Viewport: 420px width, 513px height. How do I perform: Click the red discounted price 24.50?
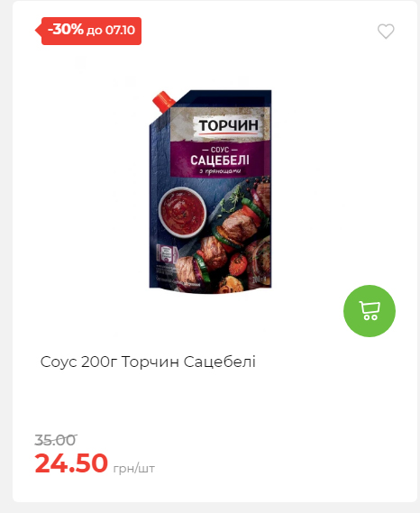pos(71,463)
